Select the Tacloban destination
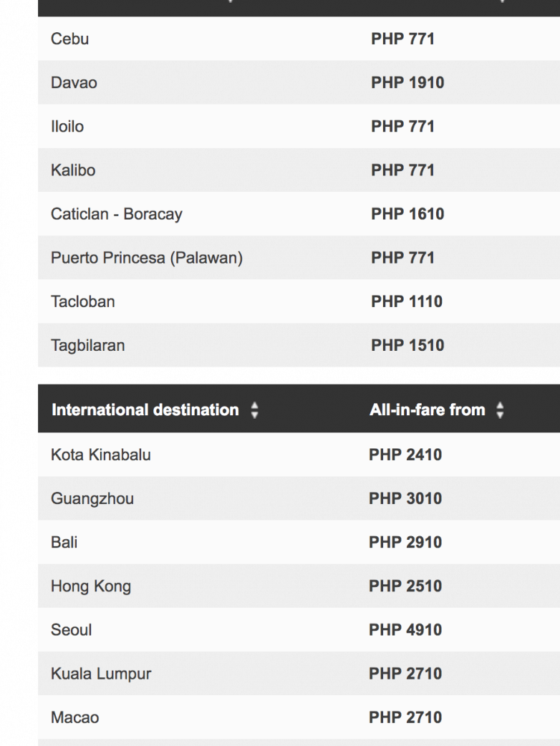 83,301
